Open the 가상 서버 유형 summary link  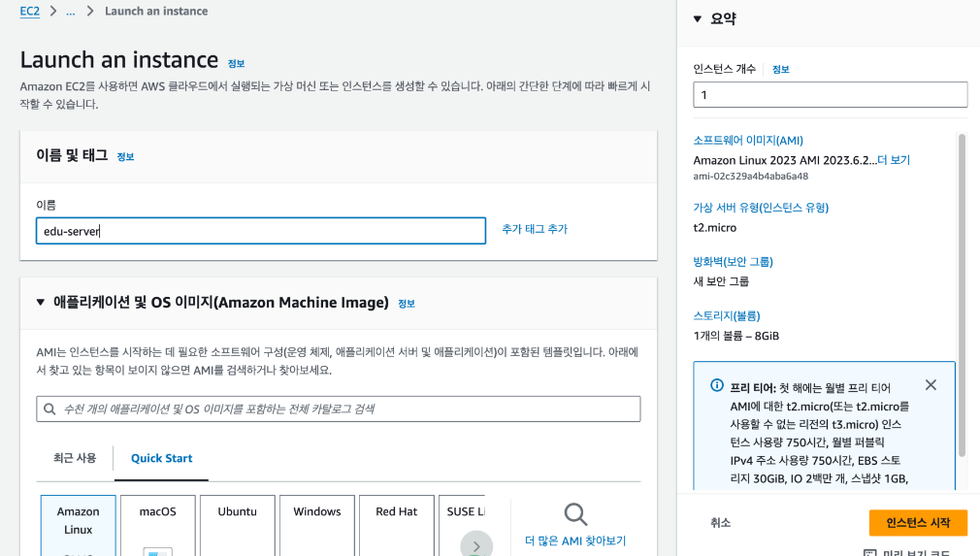tap(761, 208)
